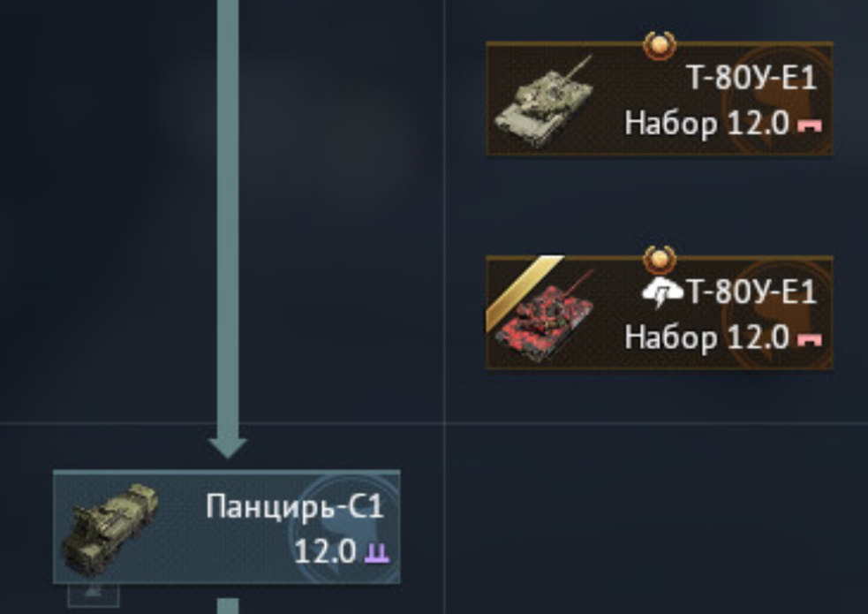Click the faded emblem watermark on the Панцирь-С1 card
Viewport: 868px width, 614px height.
click(350, 527)
